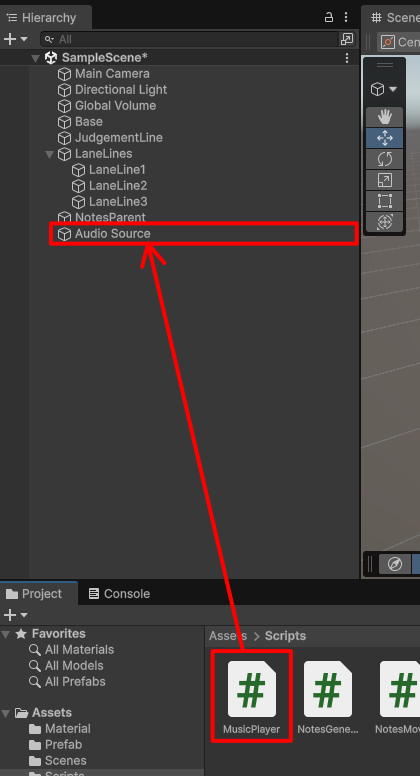Switch to the Console tab

(119, 593)
